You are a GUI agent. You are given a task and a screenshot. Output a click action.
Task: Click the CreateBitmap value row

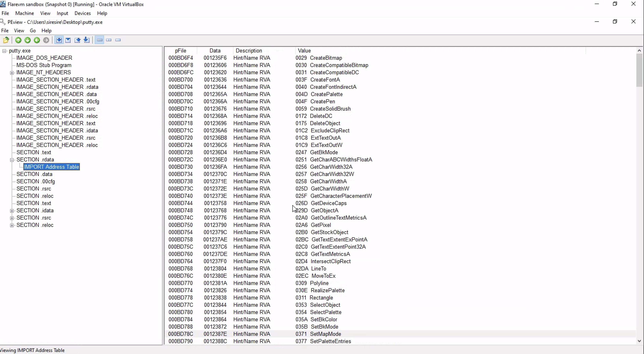pyautogui.click(x=319, y=58)
